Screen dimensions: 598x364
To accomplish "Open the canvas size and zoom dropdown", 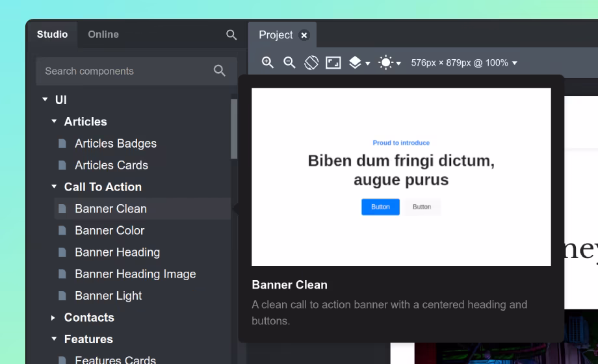I will pyautogui.click(x=464, y=63).
